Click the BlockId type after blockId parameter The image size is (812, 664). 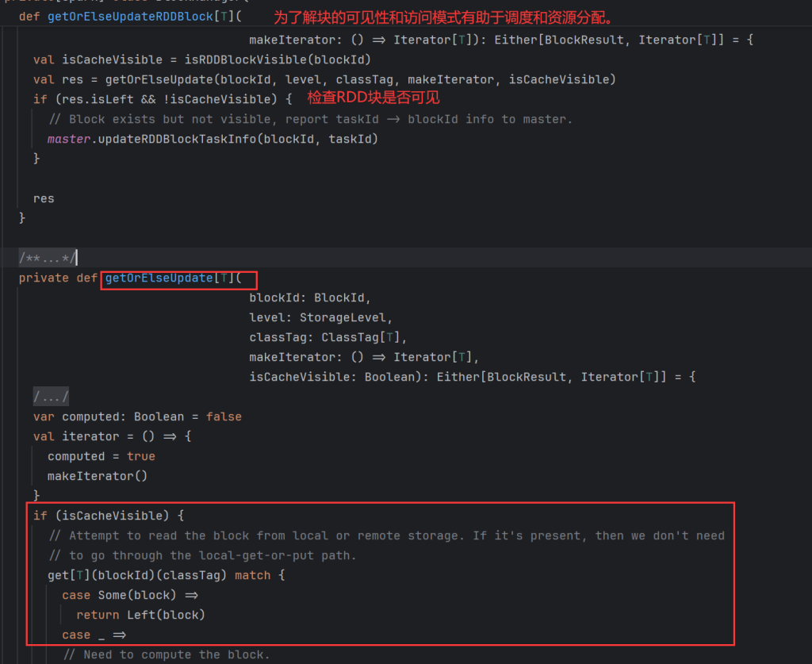(x=342, y=297)
